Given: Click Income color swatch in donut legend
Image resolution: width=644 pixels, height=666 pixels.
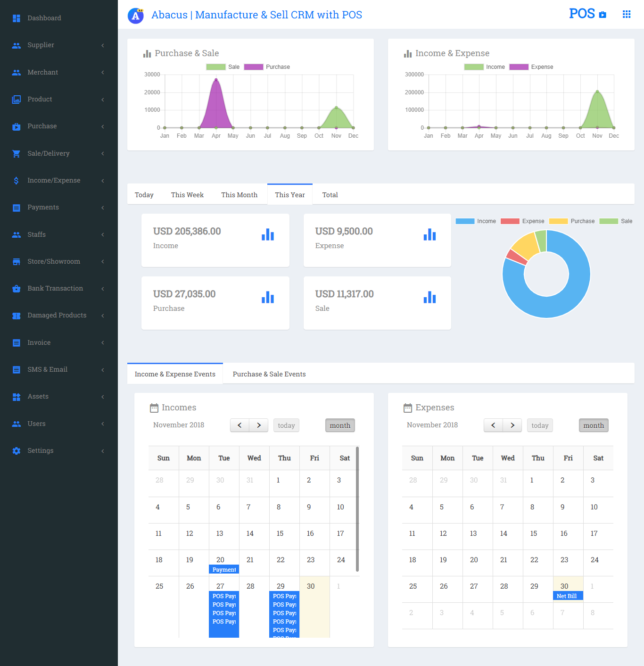Looking at the screenshot, I should 465,221.
